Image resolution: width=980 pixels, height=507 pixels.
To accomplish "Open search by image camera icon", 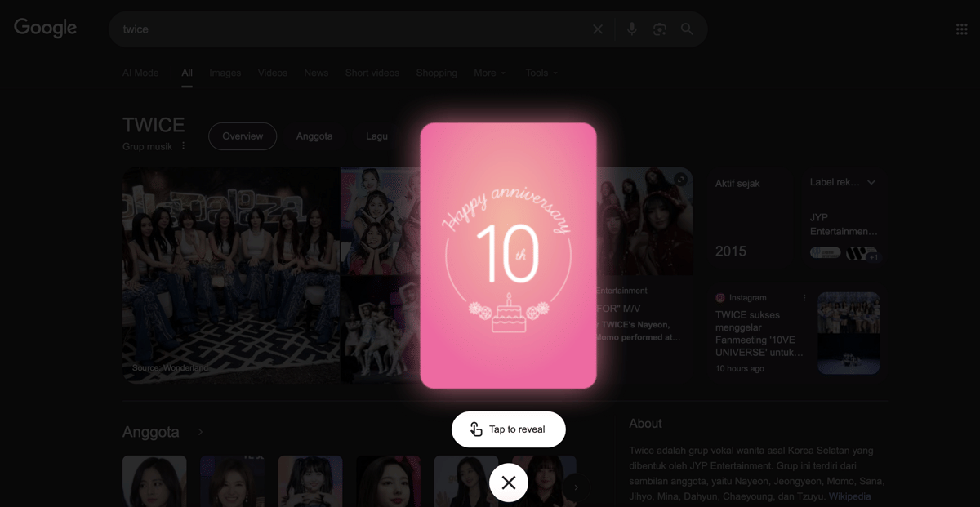I will [x=660, y=29].
